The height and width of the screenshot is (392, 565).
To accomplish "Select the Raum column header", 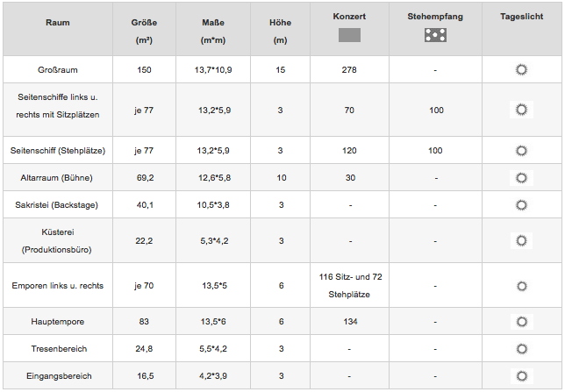I will point(58,23).
